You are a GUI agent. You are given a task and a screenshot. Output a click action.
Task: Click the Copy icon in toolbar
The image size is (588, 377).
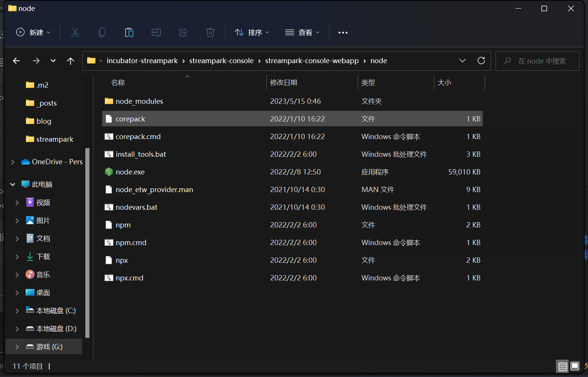click(x=102, y=33)
